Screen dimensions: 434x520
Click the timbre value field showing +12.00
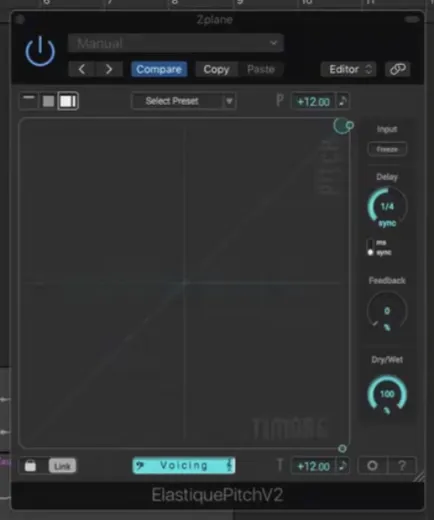(313, 466)
